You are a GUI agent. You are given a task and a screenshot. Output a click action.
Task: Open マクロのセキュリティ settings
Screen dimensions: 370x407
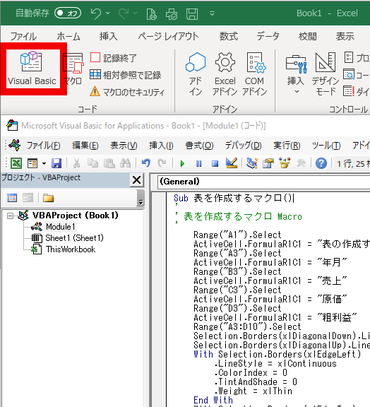tap(127, 91)
